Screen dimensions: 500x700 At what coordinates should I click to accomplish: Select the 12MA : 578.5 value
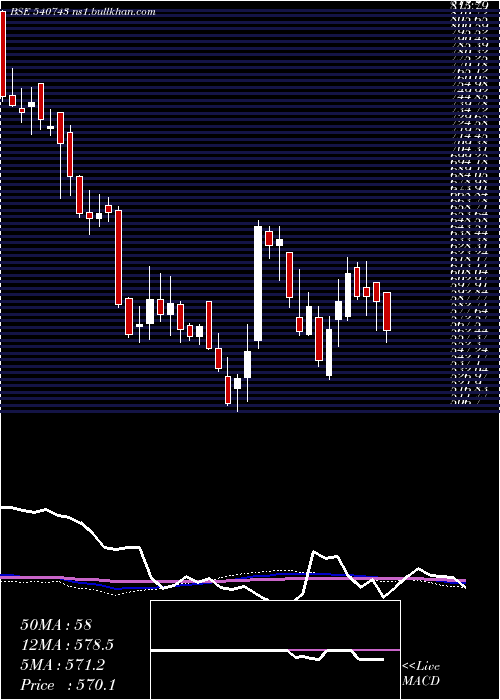(65, 645)
